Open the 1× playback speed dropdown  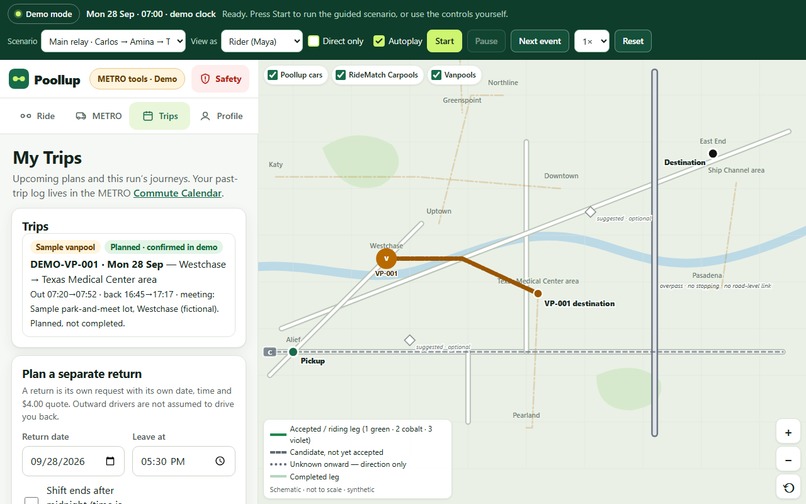click(x=592, y=41)
